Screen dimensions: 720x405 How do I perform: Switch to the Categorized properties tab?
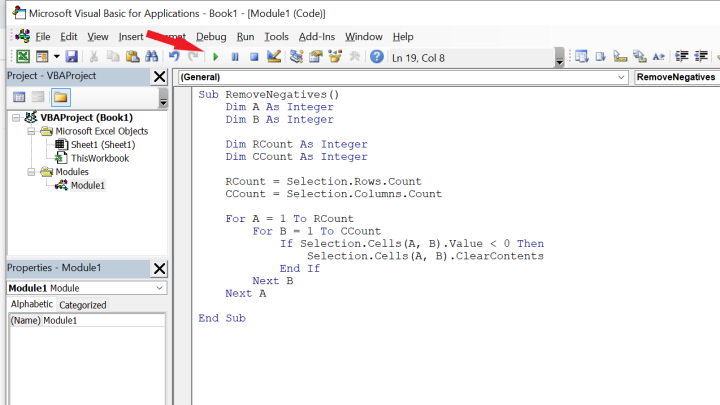click(x=83, y=305)
